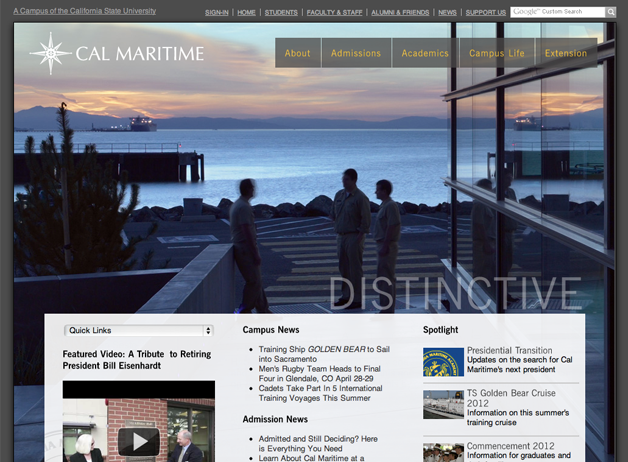
Task: Open the Quick Links dropdown
Action: click(139, 330)
